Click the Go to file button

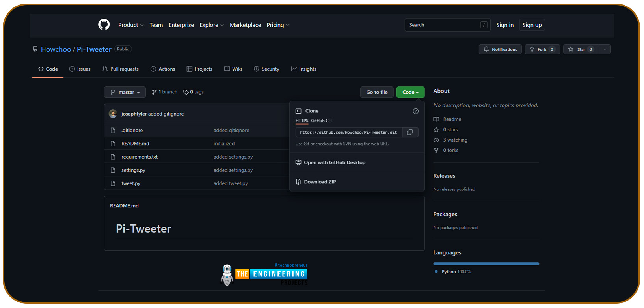[x=377, y=92]
